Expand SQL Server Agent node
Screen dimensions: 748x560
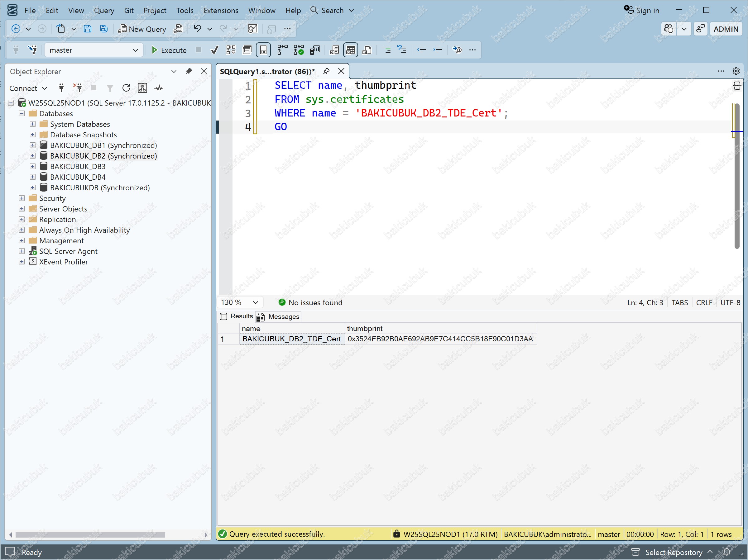click(x=22, y=251)
